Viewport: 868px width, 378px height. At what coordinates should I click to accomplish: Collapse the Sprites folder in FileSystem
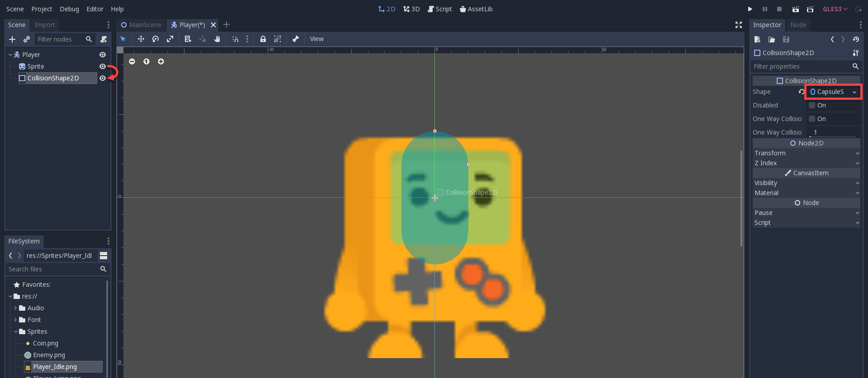tap(16, 331)
